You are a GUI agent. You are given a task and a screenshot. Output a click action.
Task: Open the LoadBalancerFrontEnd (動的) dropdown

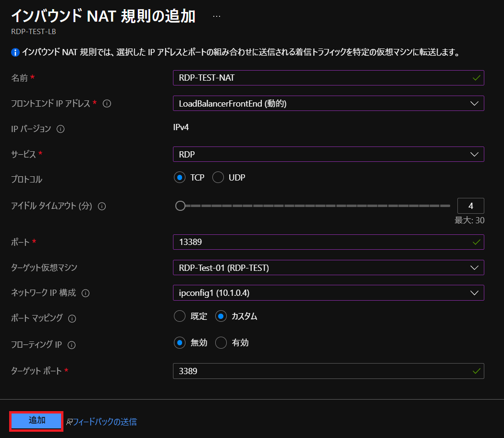[x=329, y=103]
